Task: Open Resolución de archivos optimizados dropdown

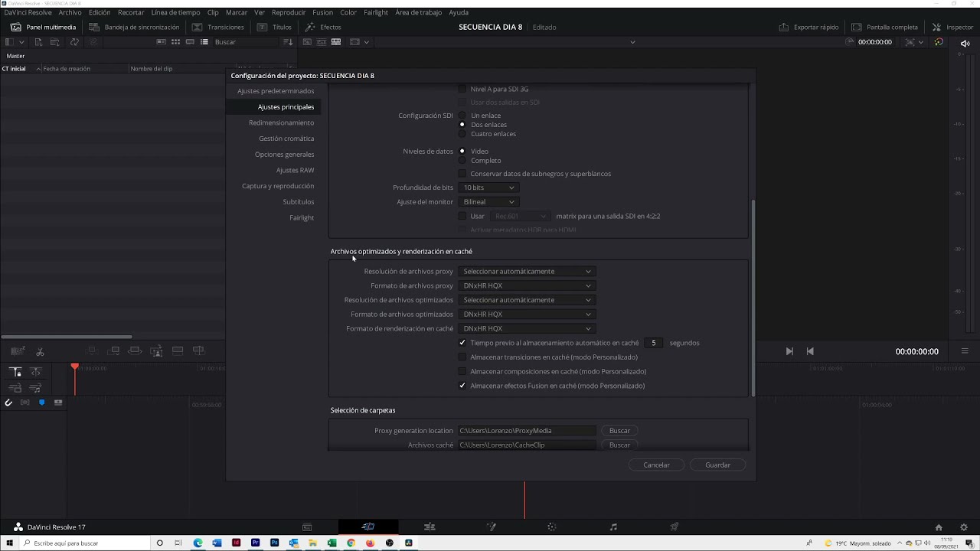Action: point(527,300)
